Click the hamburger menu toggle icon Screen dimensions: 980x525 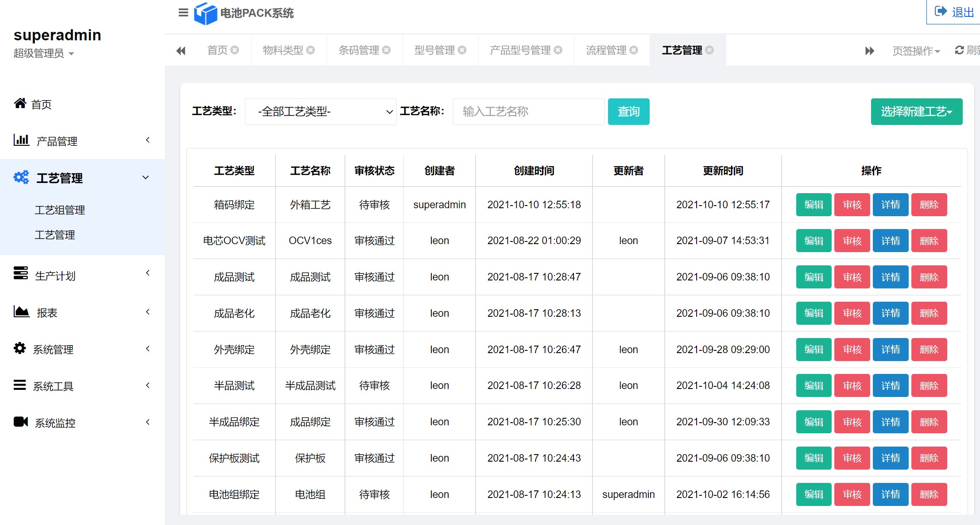pyautogui.click(x=183, y=12)
